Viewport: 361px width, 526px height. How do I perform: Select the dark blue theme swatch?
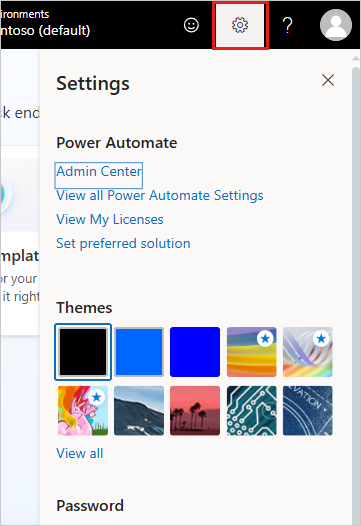pyautogui.click(x=195, y=352)
